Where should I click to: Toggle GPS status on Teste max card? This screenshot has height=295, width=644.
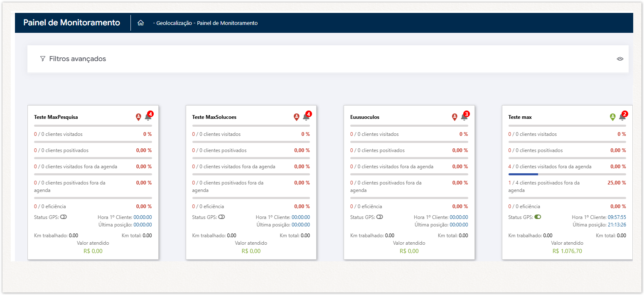pos(538,217)
